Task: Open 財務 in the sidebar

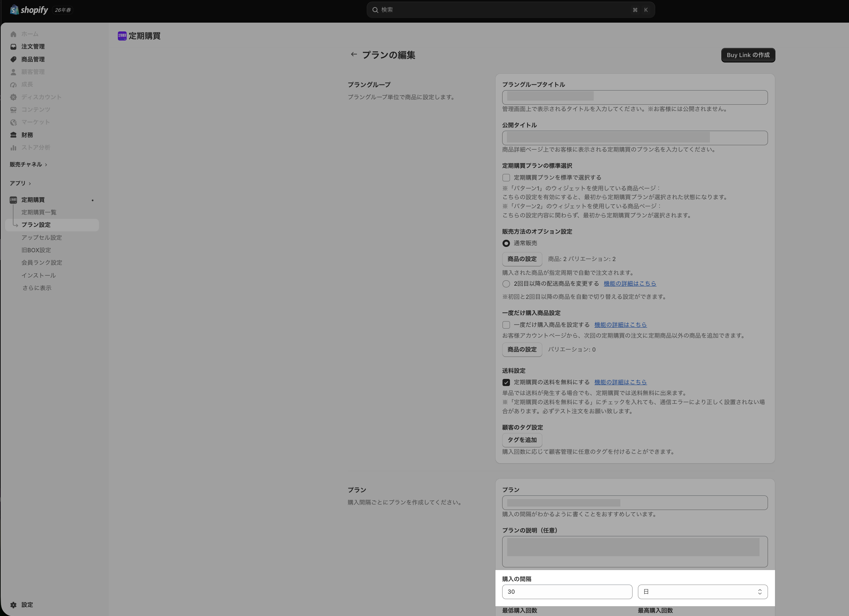Action: (27, 135)
